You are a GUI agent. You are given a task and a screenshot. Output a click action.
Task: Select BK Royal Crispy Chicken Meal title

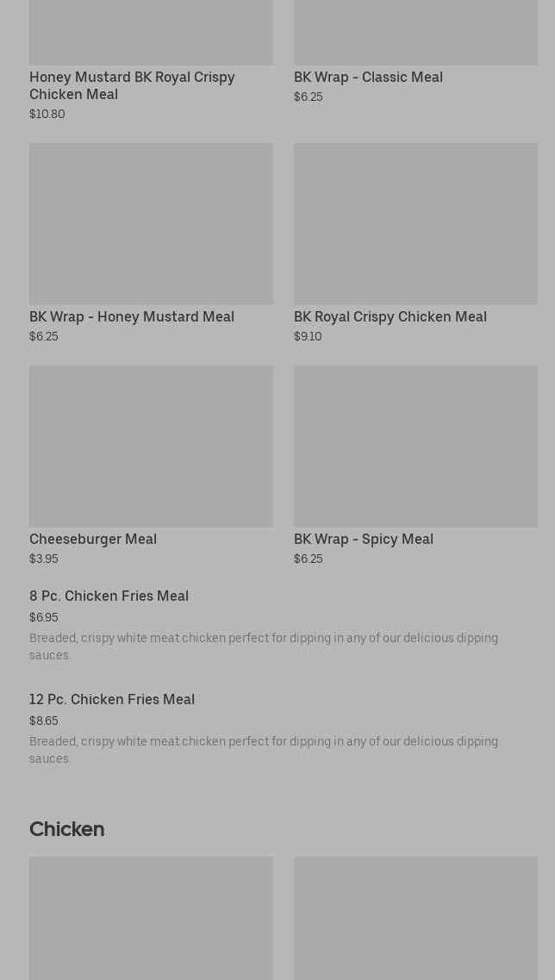[390, 317]
